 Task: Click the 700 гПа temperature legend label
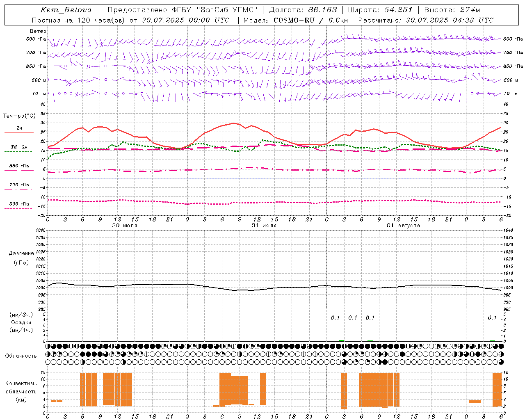tap(19, 185)
